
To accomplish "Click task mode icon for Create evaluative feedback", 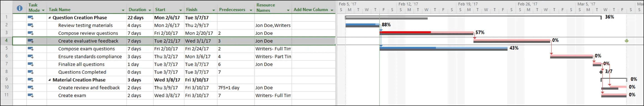I will click(30, 41).
